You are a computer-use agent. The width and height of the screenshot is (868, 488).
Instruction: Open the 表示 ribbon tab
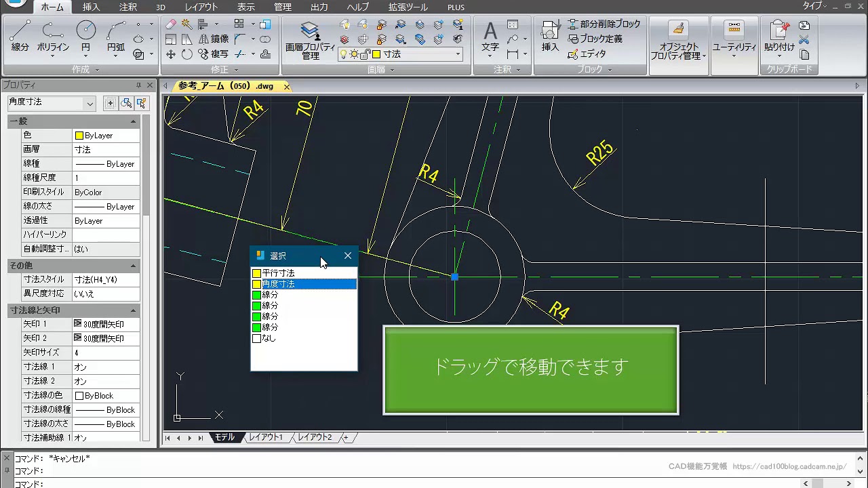click(x=246, y=7)
